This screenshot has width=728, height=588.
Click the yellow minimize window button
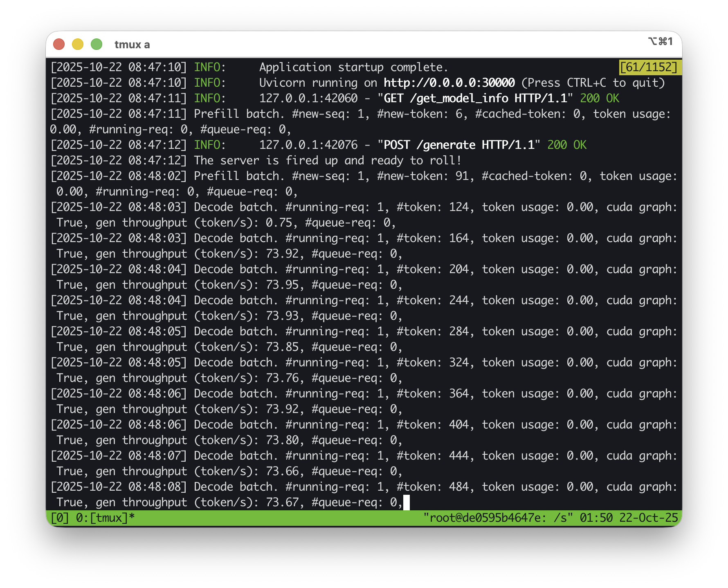pyautogui.click(x=78, y=44)
